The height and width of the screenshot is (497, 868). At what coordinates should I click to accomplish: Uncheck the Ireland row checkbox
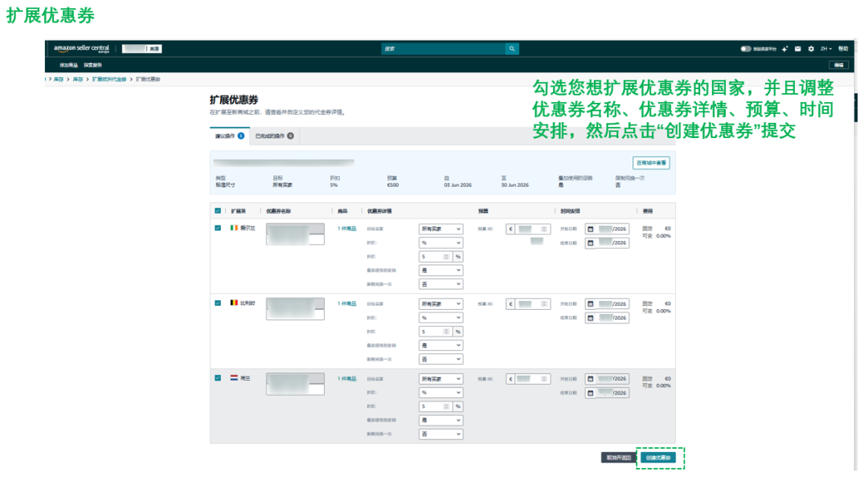(x=218, y=228)
